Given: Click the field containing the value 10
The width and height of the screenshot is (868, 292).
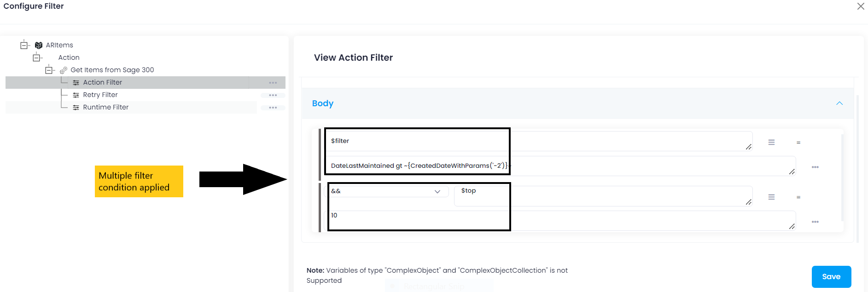Looking at the screenshot, I should [417, 215].
